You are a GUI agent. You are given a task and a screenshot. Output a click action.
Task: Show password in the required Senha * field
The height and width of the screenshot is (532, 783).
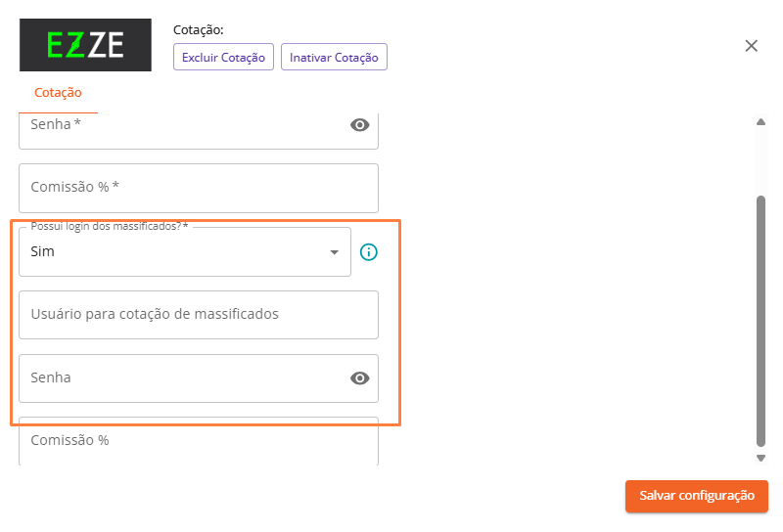pos(359,125)
